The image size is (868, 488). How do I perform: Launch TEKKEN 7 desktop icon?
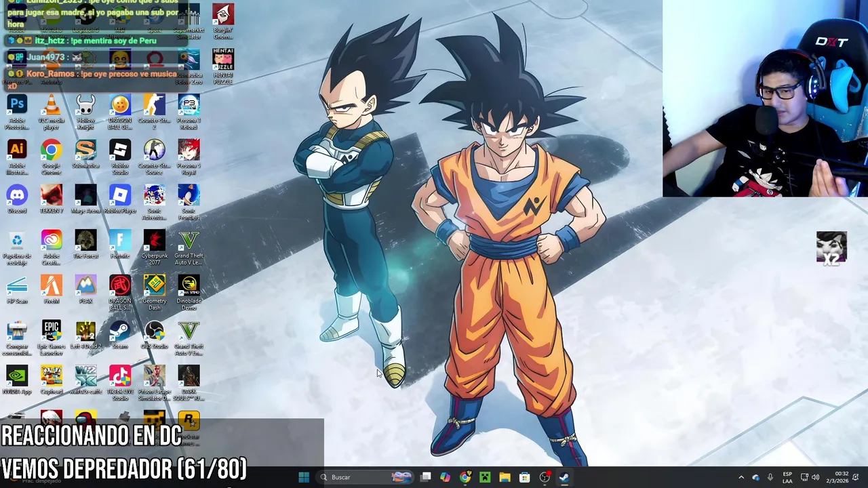point(52,199)
